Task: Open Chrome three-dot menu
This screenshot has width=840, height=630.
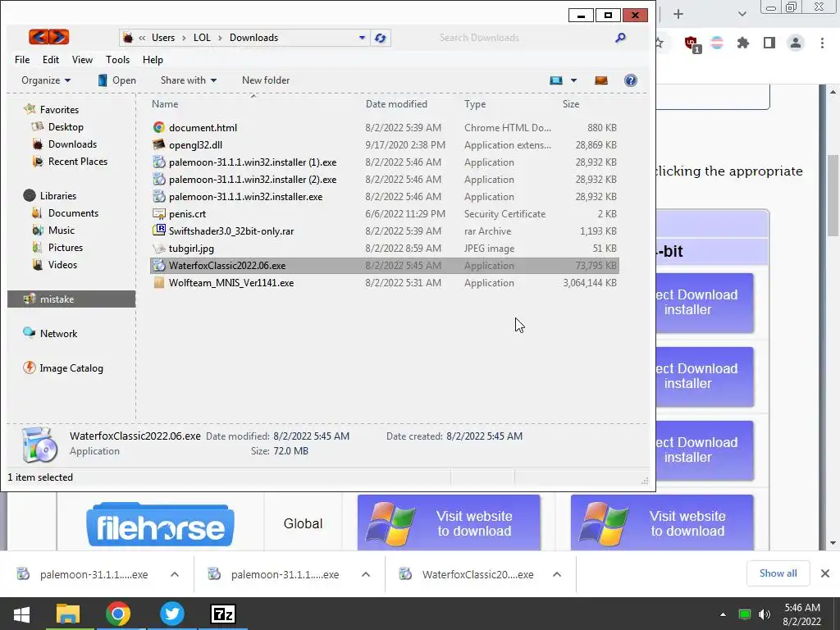Action: [x=822, y=43]
